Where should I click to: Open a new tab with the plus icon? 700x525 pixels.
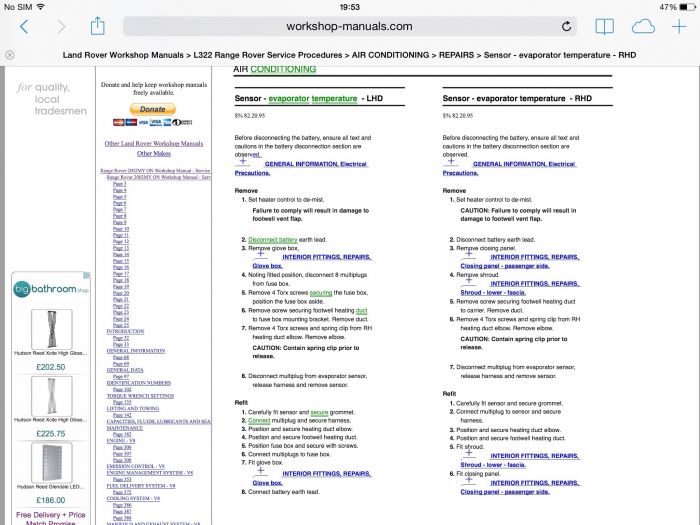tap(679, 27)
